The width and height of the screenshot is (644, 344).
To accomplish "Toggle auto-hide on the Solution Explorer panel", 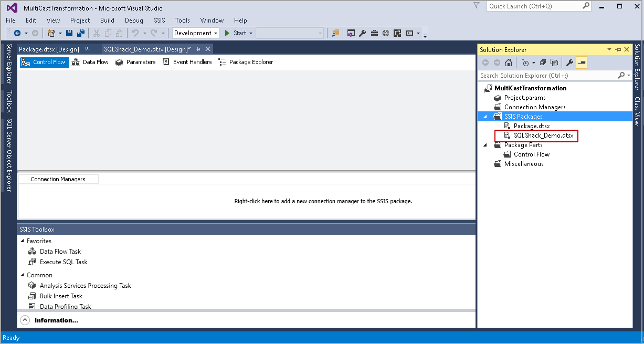I will tap(619, 49).
